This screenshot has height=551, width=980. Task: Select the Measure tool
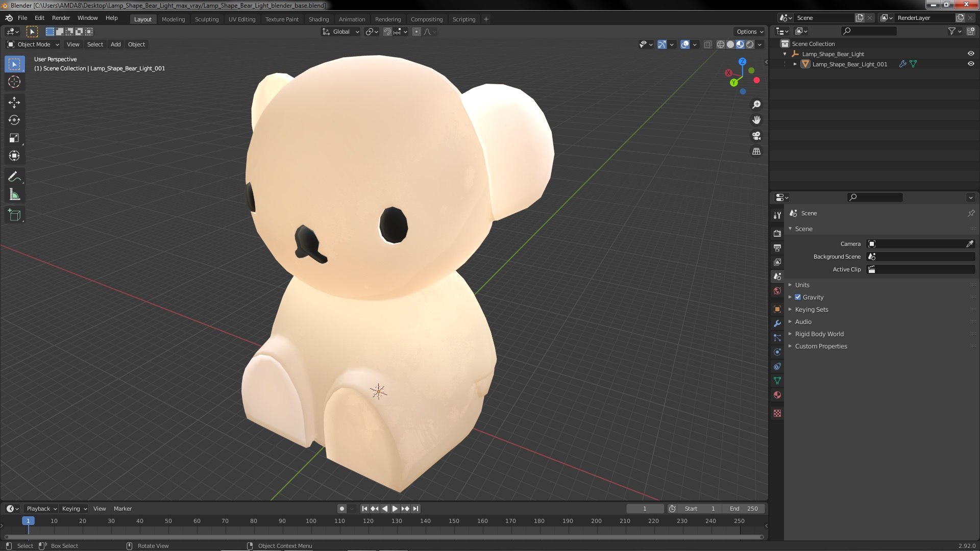coord(14,195)
